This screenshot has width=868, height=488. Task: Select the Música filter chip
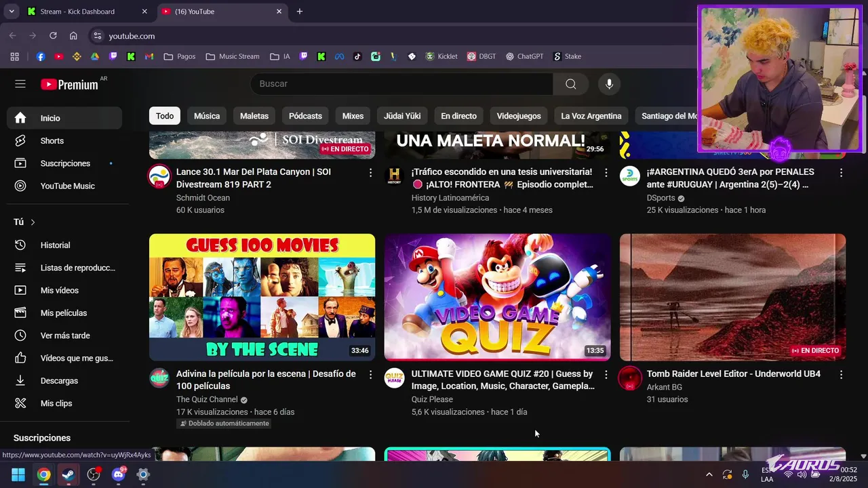[x=207, y=116]
